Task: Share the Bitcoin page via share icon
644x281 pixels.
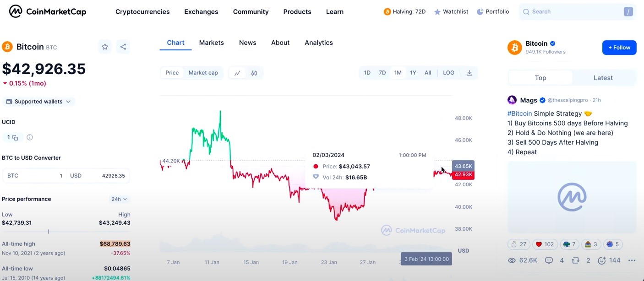Action: tap(123, 47)
